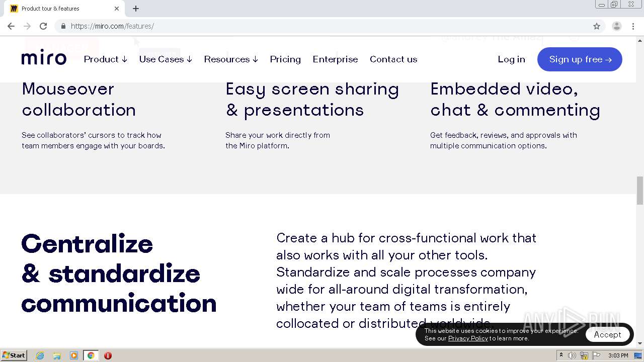The height and width of the screenshot is (362, 644).
Task: View site security lock information
Action: (x=63, y=26)
